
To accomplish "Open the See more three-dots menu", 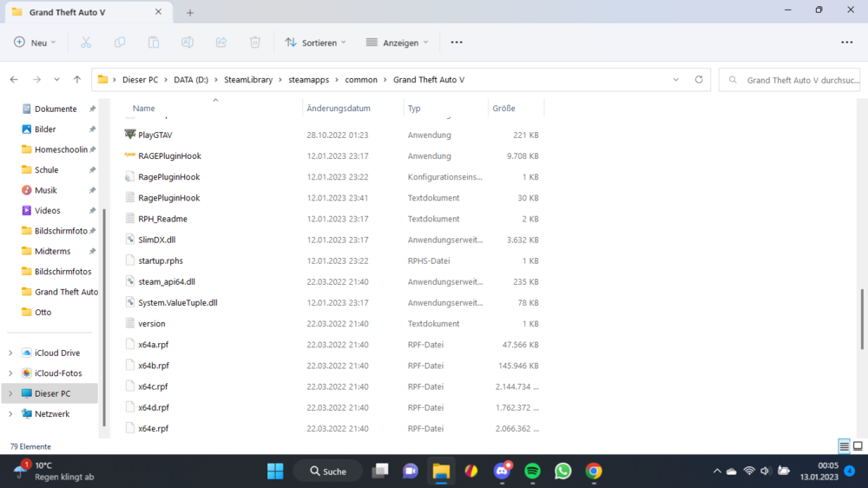I will pos(457,43).
